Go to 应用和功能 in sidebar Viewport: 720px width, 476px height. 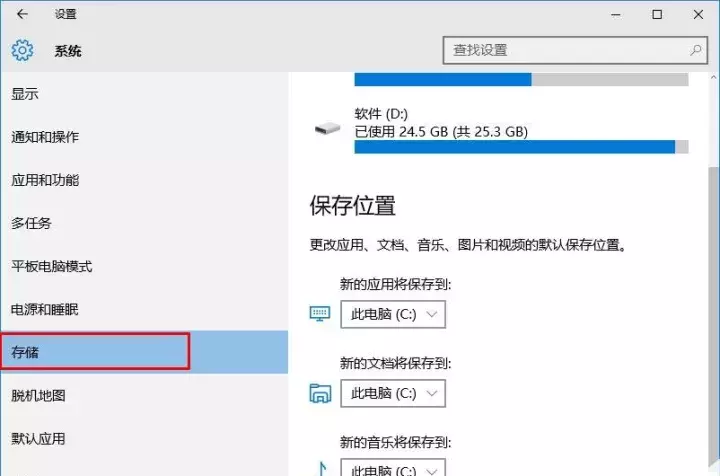click(144, 180)
